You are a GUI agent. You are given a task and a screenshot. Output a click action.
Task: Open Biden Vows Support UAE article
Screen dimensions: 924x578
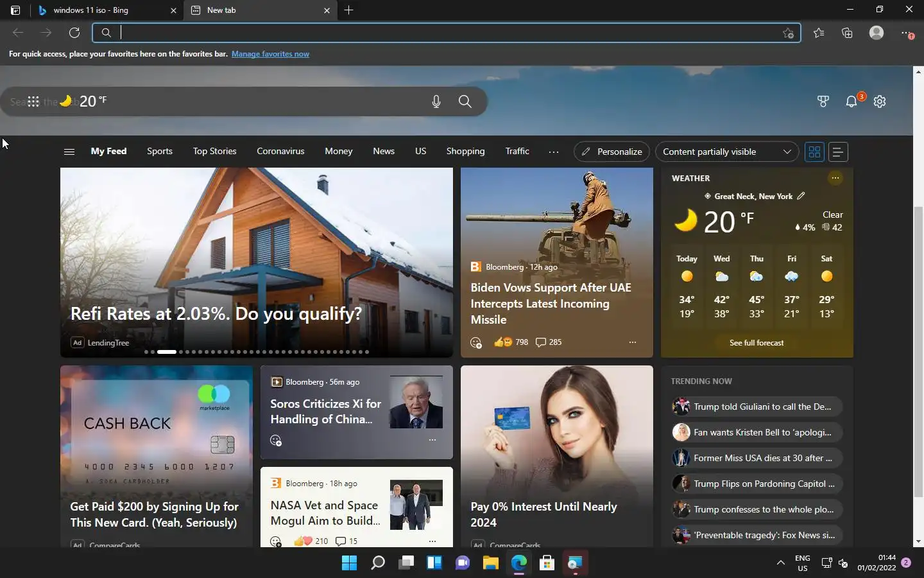(x=551, y=304)
